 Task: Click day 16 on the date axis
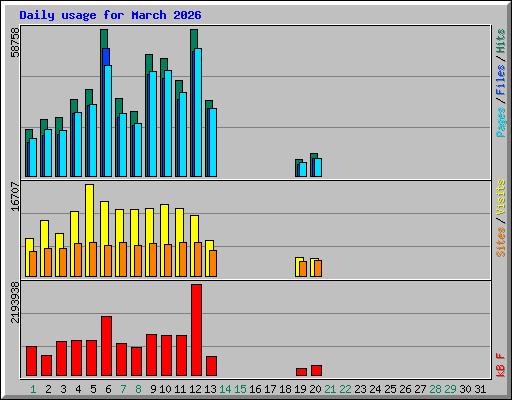(255, 389)
